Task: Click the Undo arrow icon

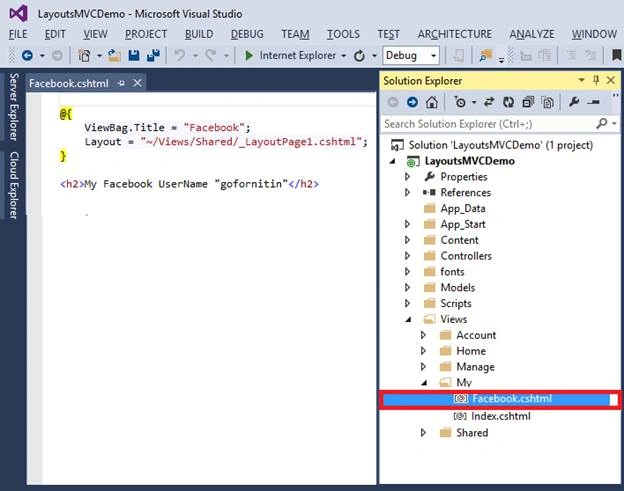Action: tap(180, 55)
